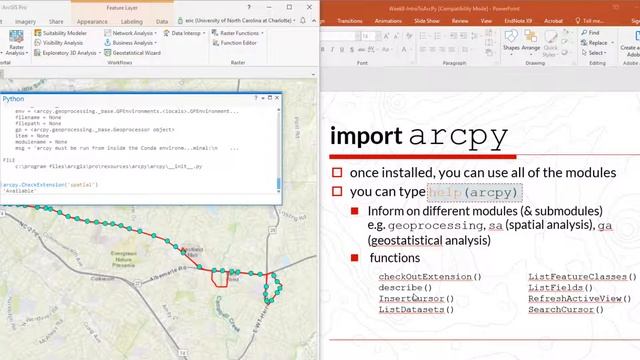
Task: Open the Geostatistical Wizard
Action: pyautogui.click(x=132, y=53)
